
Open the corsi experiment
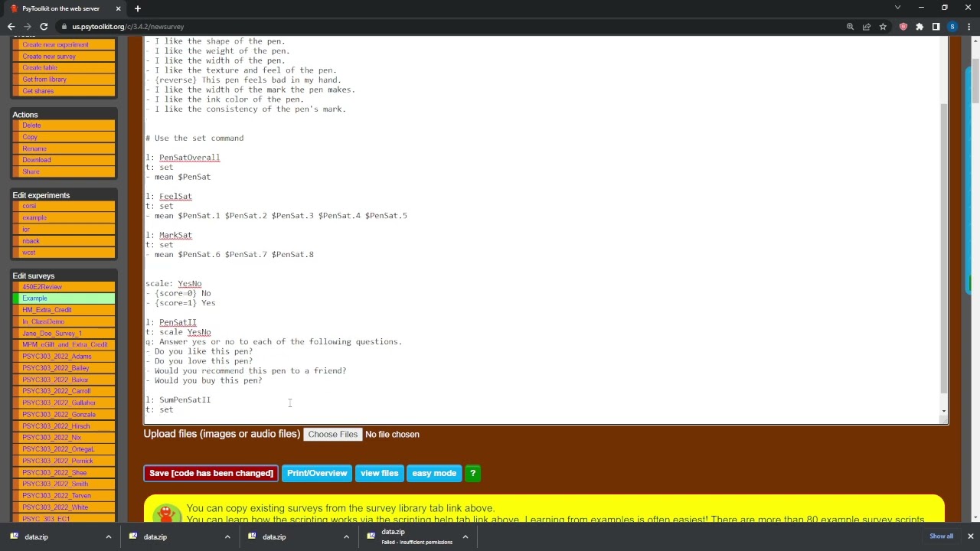point(29,206)
